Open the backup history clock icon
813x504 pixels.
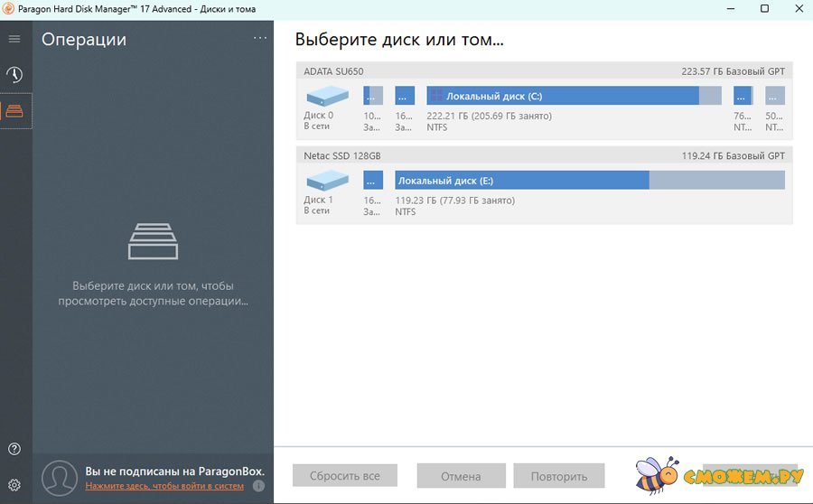point(14,75)
